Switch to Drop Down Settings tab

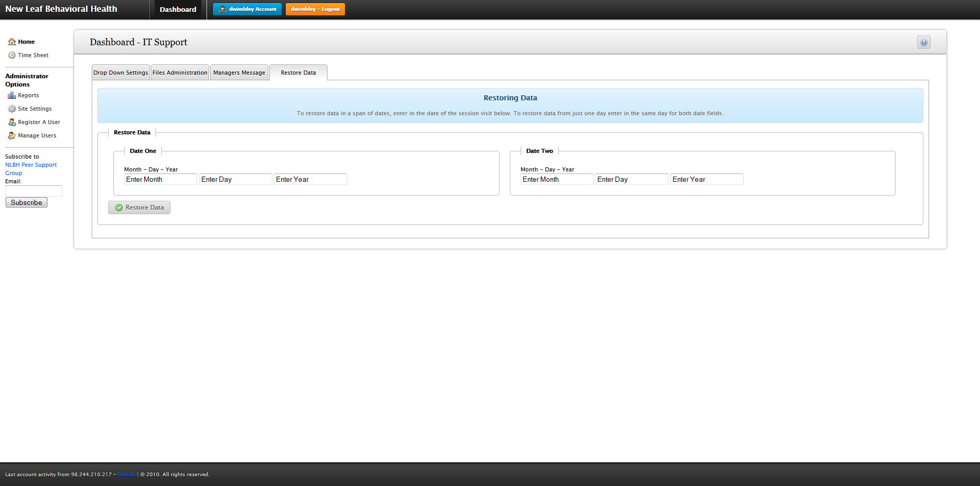(121, 73)
